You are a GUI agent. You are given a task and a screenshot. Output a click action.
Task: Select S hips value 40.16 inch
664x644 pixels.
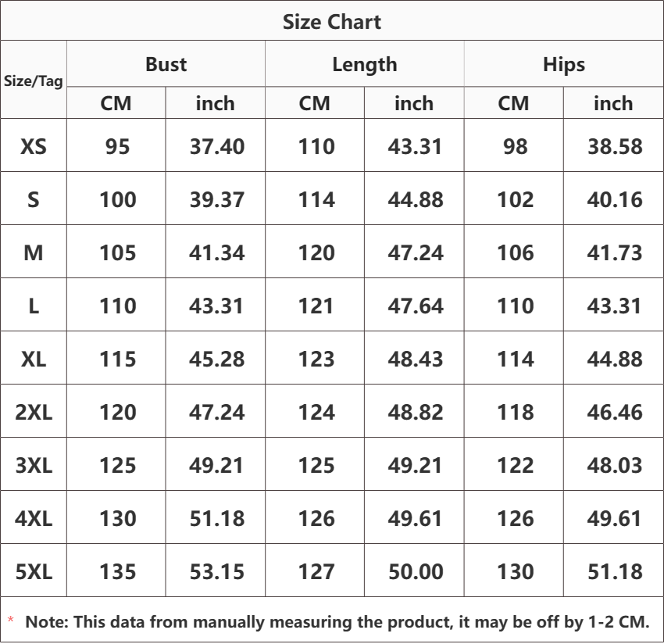click(x=615, y=200)
